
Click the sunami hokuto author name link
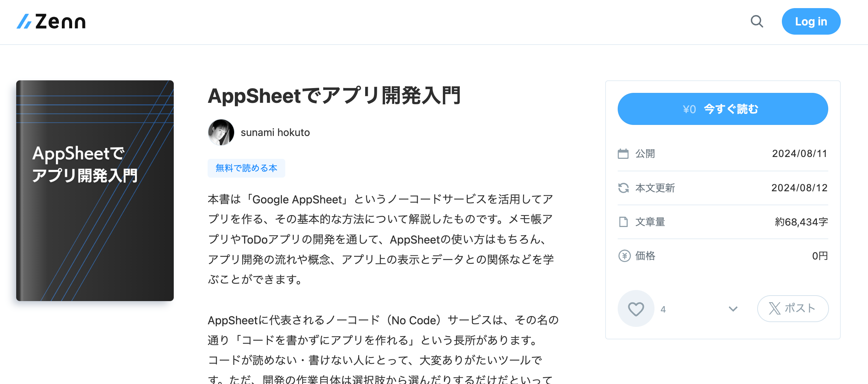(x=275, y=132)
